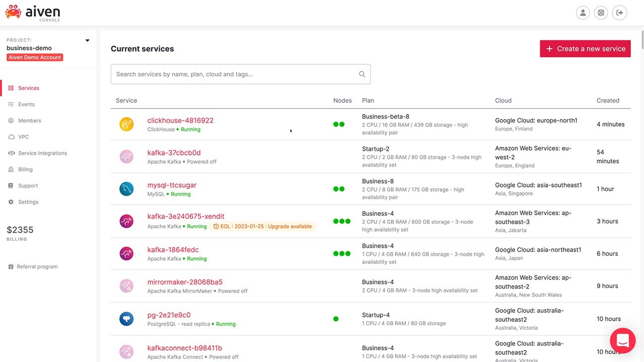Click the Aiven Demo Account badge
Screen dimensions: 644x362
(35, 57)
